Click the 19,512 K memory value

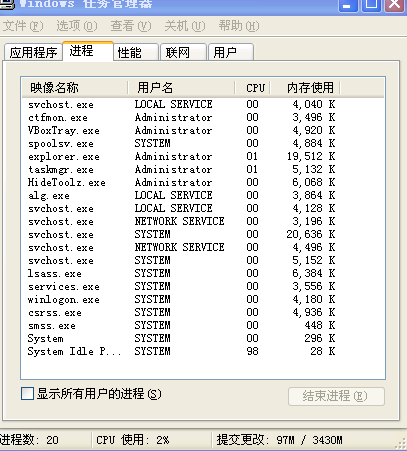311,156
